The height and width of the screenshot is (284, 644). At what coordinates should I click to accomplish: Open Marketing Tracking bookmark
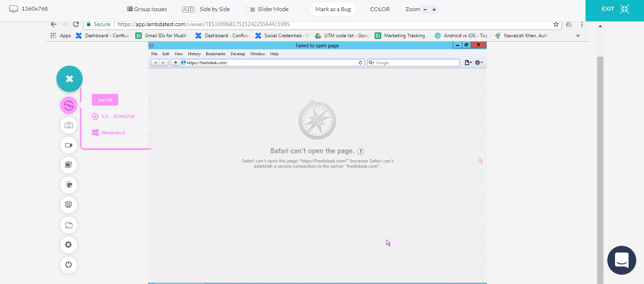tap(402, 35)
